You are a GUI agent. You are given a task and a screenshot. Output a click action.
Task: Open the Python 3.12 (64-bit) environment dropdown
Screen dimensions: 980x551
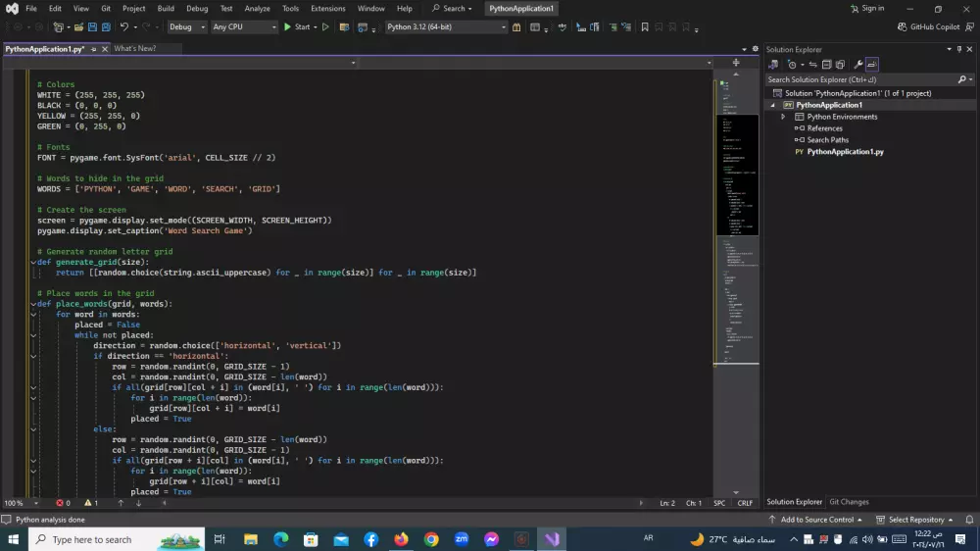(x=445, y=27)
